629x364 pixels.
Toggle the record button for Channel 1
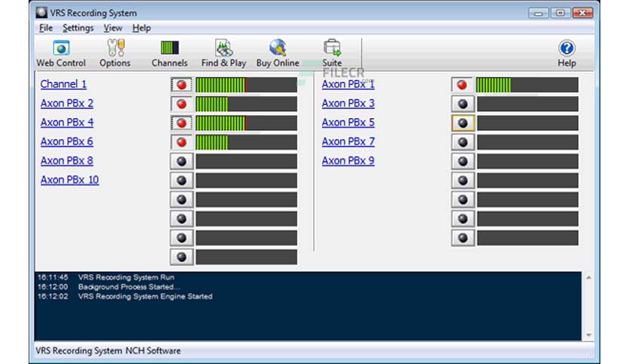point(181,85)
